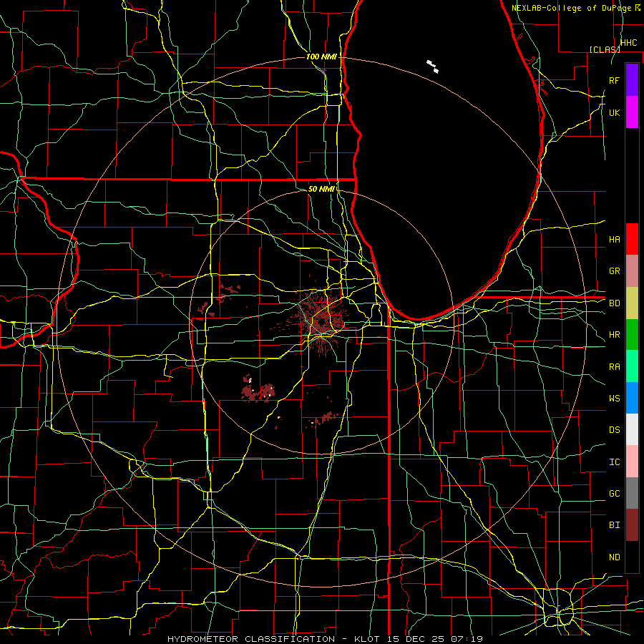Click the 07:19 timestamp
644x644 pixels.
click(467, 639)
